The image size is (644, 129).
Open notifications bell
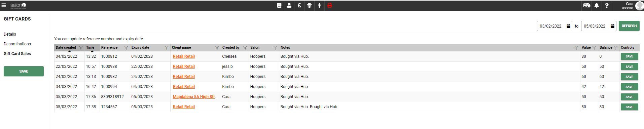point(597,5)
